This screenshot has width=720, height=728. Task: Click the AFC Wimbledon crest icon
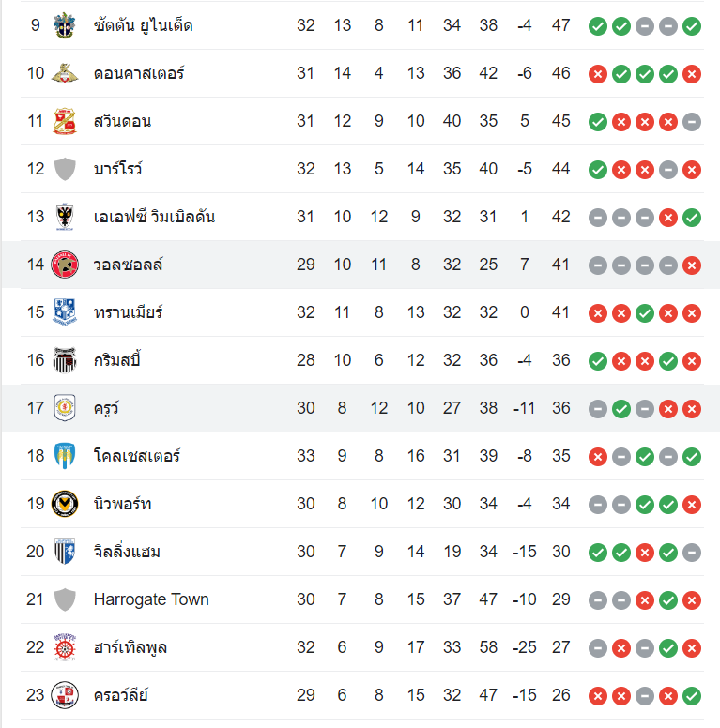65,217
